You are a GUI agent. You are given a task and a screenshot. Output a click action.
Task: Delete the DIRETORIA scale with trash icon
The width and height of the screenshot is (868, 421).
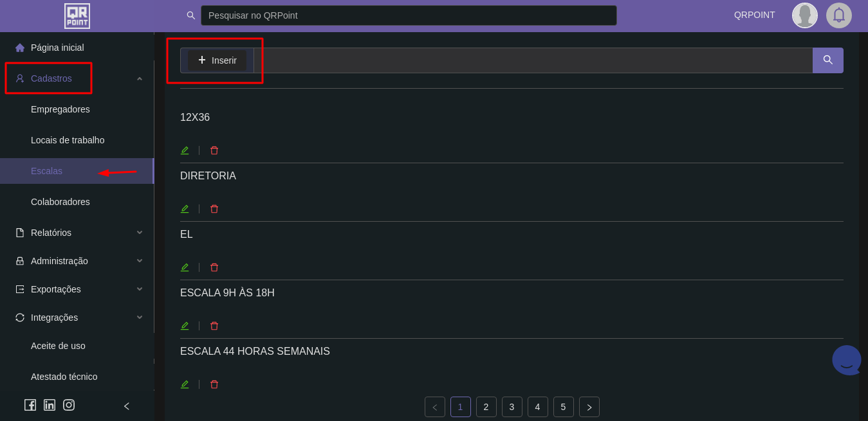(x=214, y=209)
